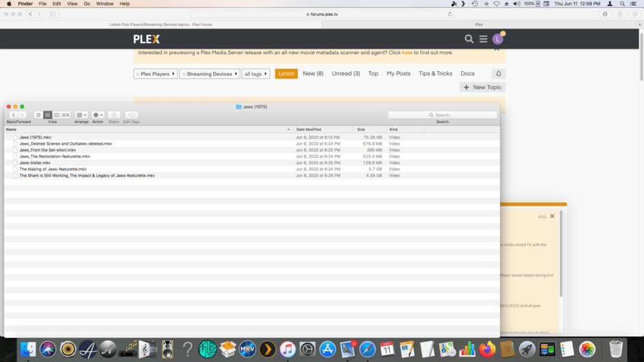Screen dimensions: 644x362
Task: Go forward in the Finder window
Action: (x=22, y=115)
